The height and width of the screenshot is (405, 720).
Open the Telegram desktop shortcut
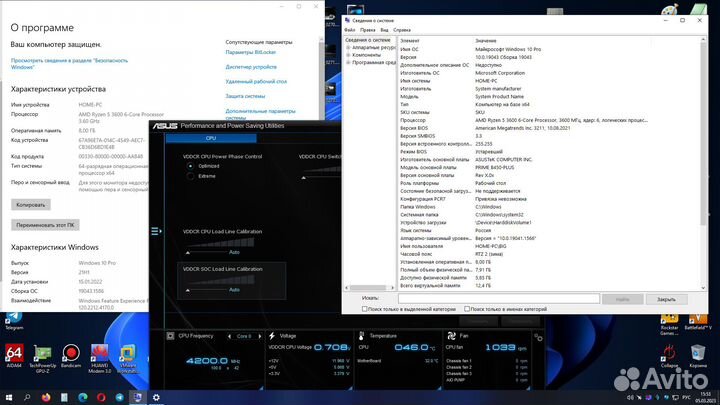tap(14, 320)
